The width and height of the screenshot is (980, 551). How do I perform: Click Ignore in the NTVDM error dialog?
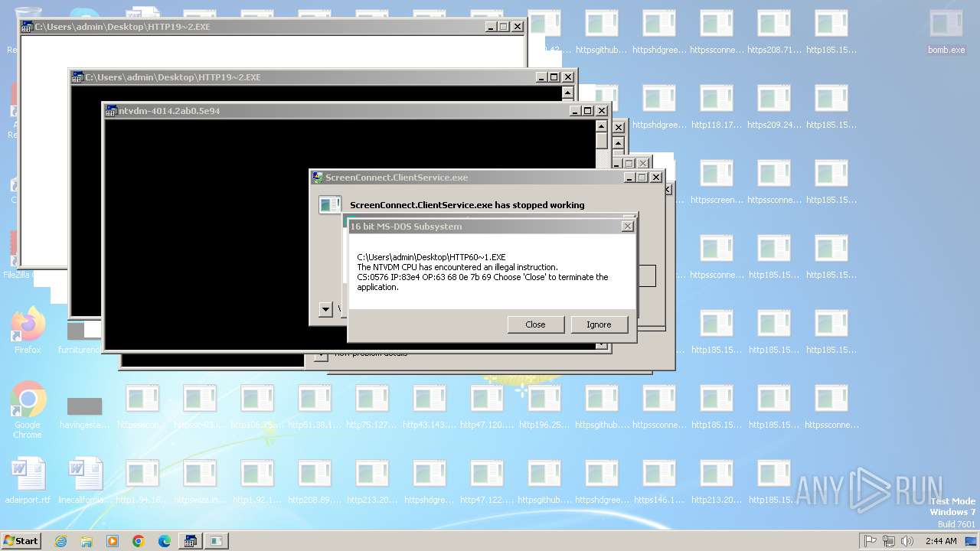tap(599, 324)
